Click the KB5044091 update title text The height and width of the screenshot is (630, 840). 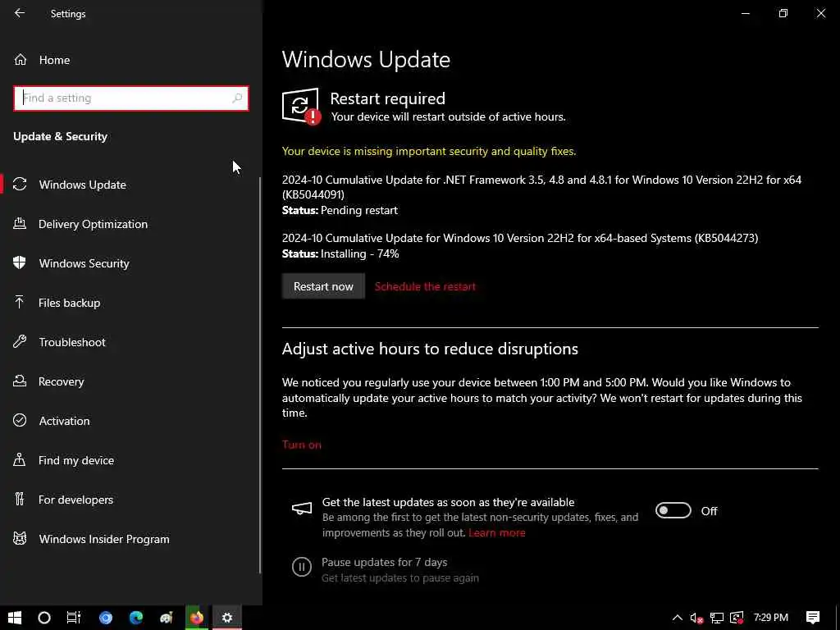(x=541, y=187)
